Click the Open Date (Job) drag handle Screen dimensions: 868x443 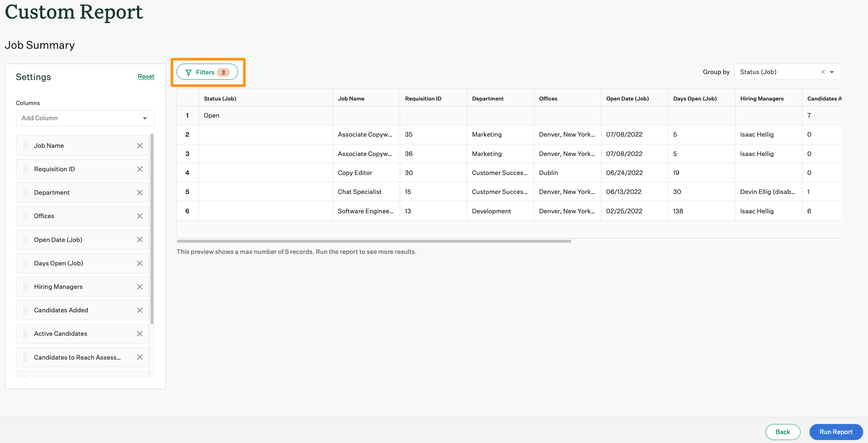25,240
